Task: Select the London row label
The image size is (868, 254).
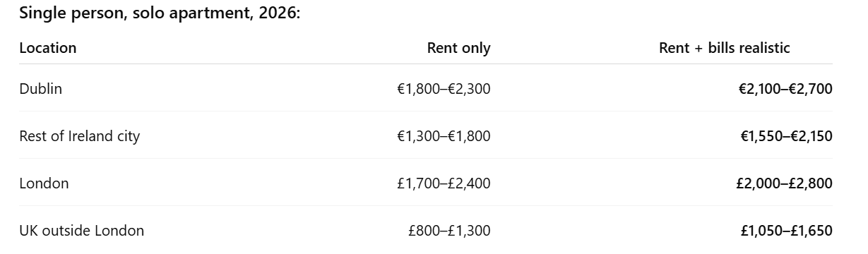Action: coord(44,183)
